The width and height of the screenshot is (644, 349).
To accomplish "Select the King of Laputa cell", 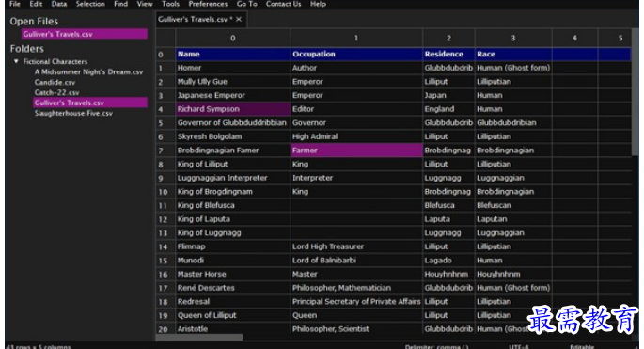I will click(x=233, y=219).
